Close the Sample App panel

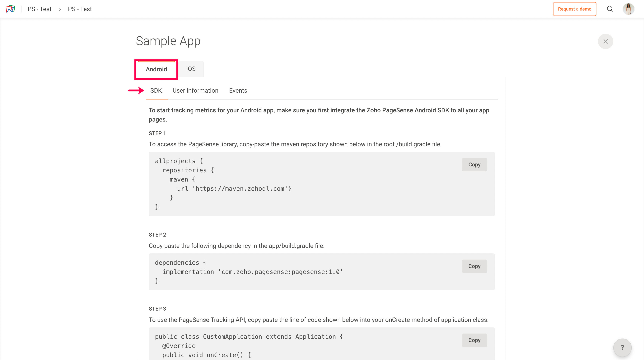pos(605,41)
